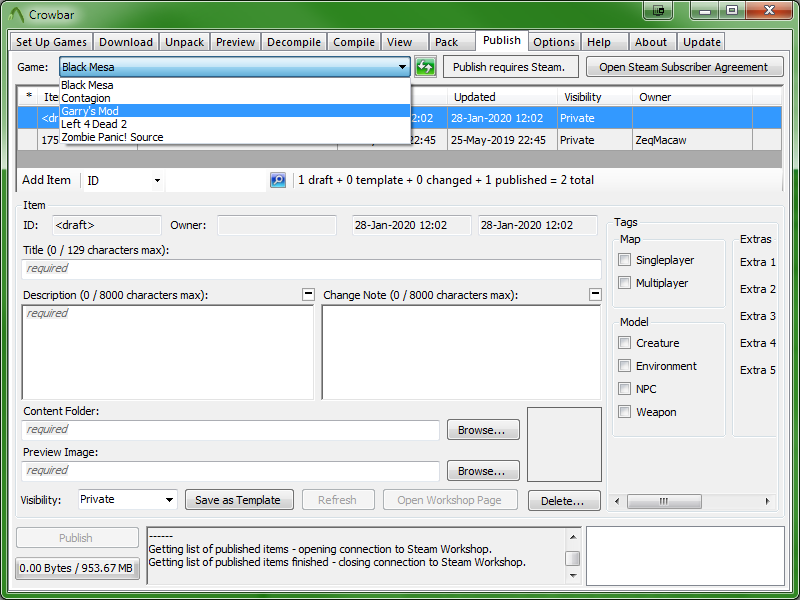Check the Environment model tag
This screenshot has width=800, height=600.
tap(624, 366)
